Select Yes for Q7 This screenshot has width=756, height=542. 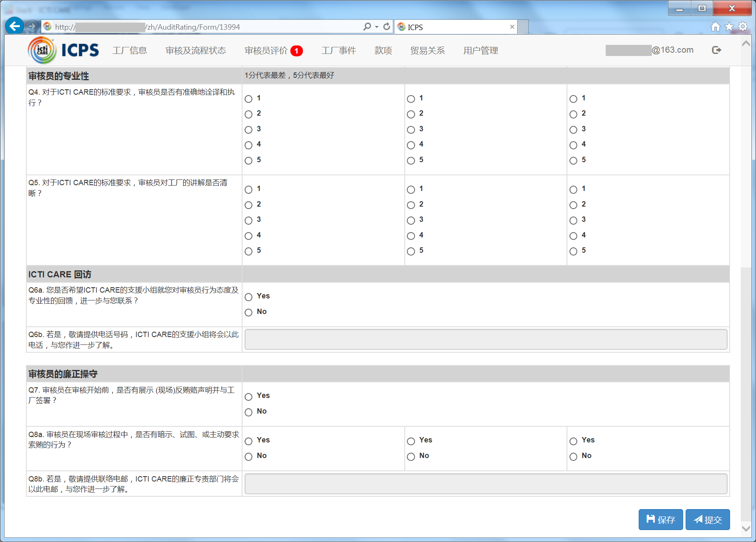click(x=249, y=397)
